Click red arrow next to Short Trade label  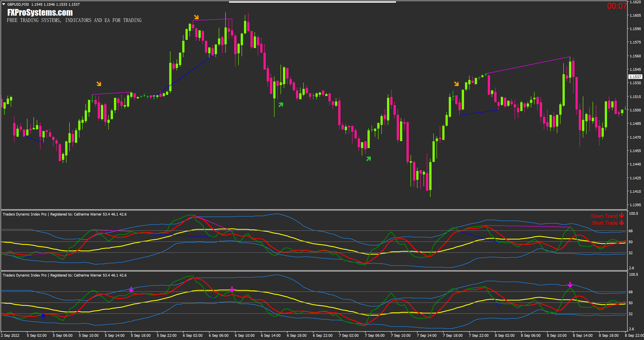coord(622,222)
